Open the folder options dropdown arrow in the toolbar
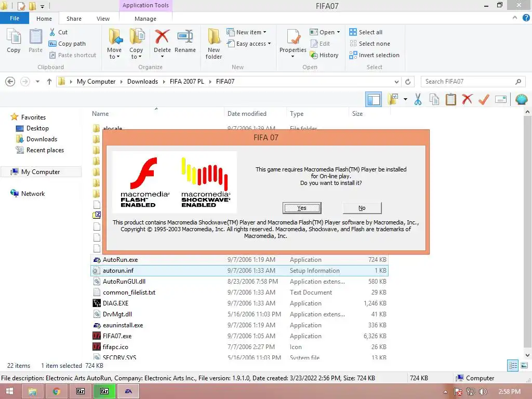Viewport: 532px width, 399px height. tap(405, 99)
